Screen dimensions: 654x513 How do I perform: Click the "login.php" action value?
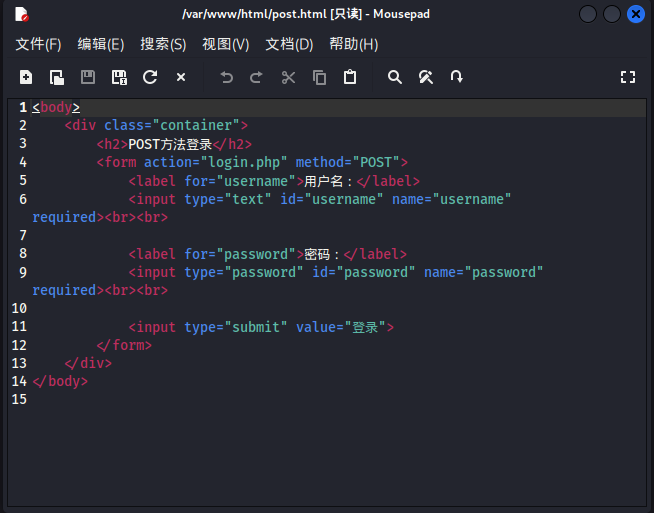pyautogui.click(x=244, y=162)
